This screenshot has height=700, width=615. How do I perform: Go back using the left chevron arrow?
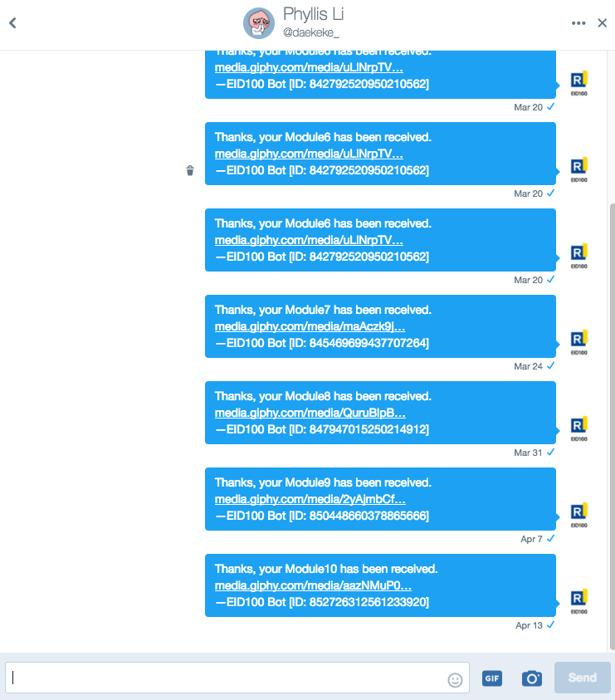pyautogui.click(x=12, y=22)
